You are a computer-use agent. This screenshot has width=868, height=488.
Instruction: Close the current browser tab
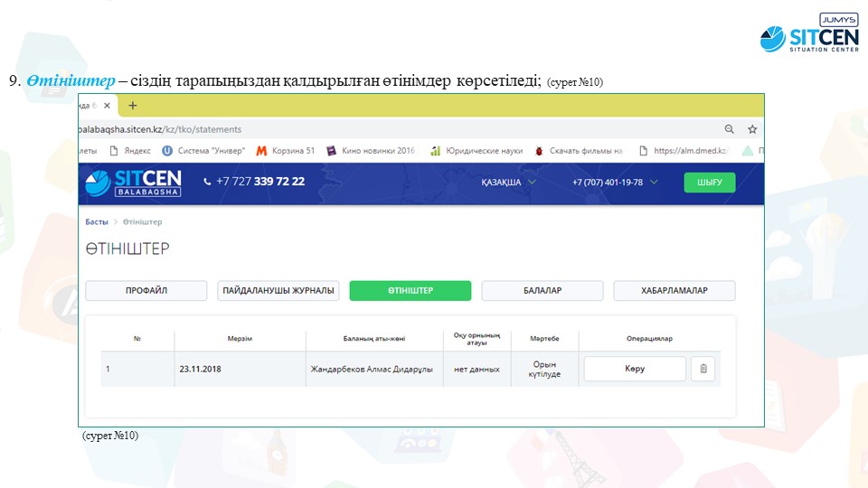[x=107, y=106]
